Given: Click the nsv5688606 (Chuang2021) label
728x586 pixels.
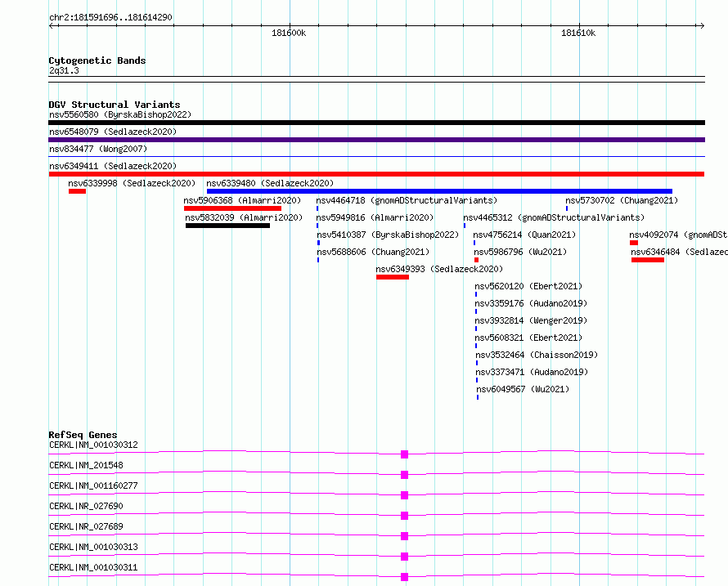Looking at the screenshot, I should coord(373,252).
